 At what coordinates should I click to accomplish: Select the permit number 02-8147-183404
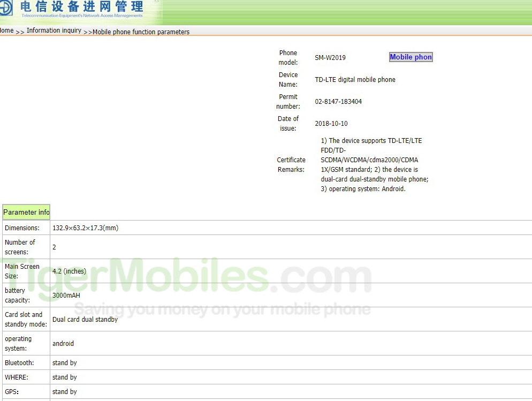point(338,102)
